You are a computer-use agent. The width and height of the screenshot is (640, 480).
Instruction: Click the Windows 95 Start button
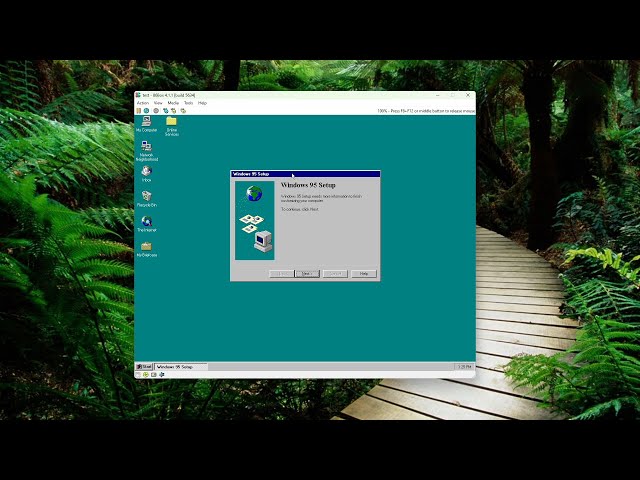(144, 367)
